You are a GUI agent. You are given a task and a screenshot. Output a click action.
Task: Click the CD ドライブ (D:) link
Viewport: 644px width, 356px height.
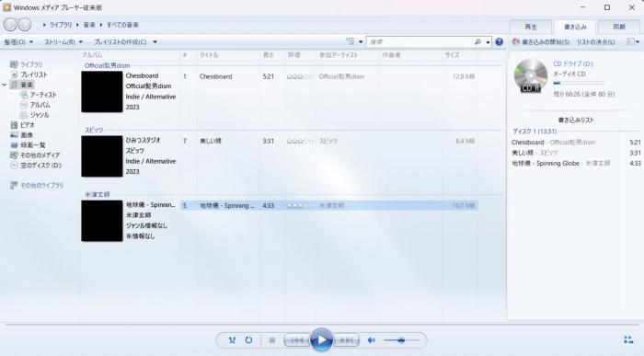click(573, 63)
